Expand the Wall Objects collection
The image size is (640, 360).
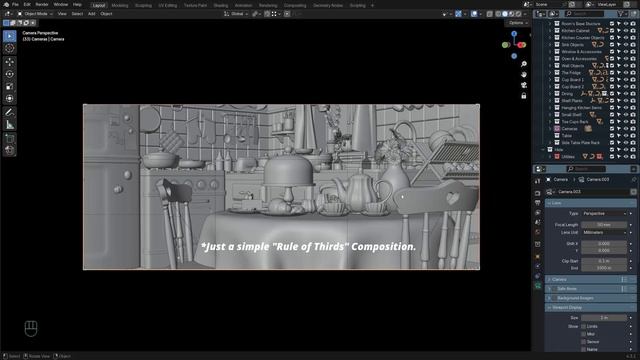(550, 66)
